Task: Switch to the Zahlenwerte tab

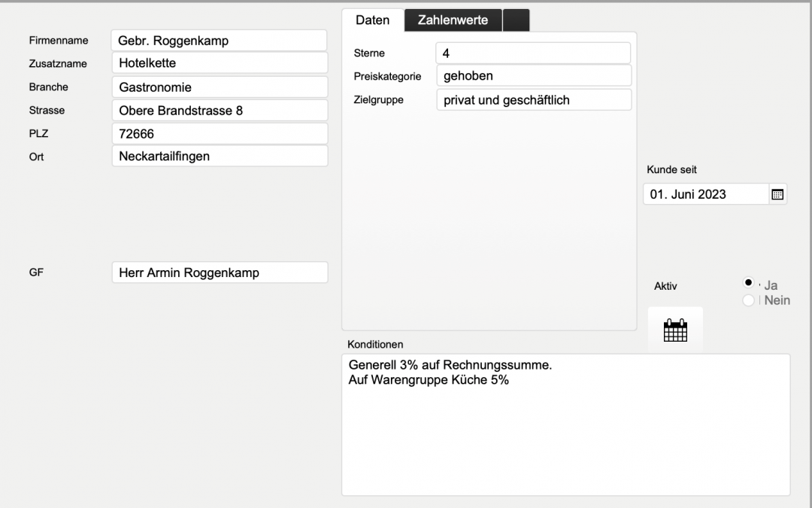Action: tap(453, 20)
